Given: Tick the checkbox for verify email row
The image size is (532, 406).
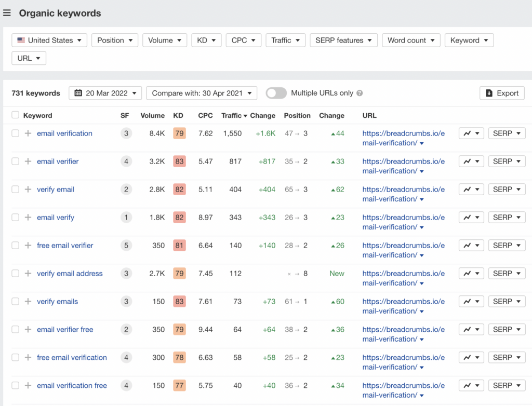Looking at the screenshot, I should [15, 190].
